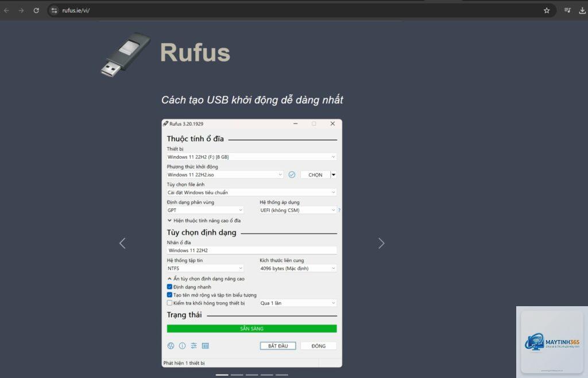The width and height of the screenshot is (588, 378).
Task: Open the Qua 1 lần dropdown
Action: pos(298,303)
